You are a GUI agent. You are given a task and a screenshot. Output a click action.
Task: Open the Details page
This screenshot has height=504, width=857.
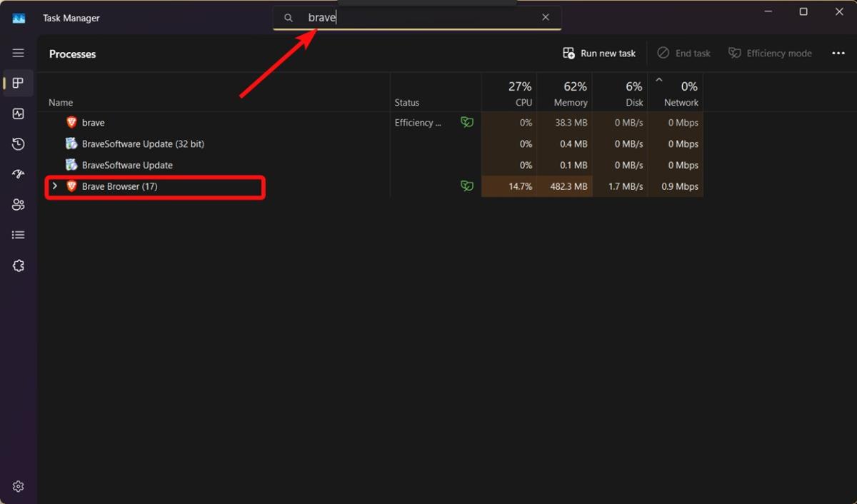18,234
